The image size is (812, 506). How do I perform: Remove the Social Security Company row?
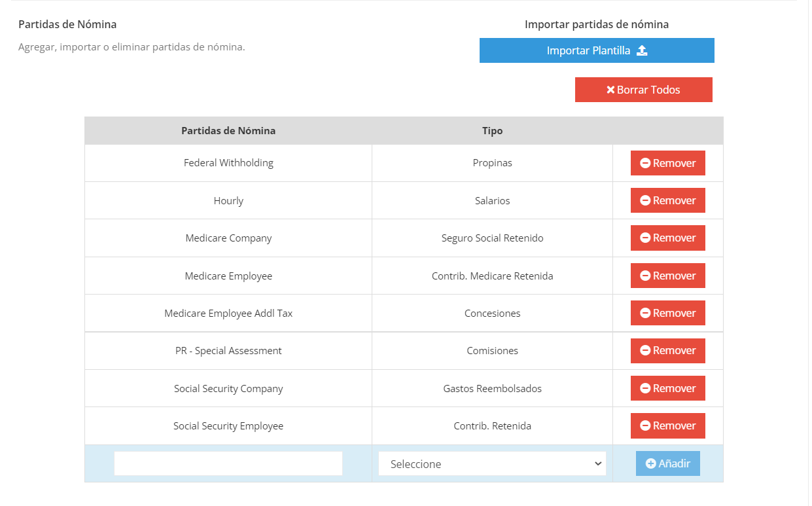click(x=668, y=388)
